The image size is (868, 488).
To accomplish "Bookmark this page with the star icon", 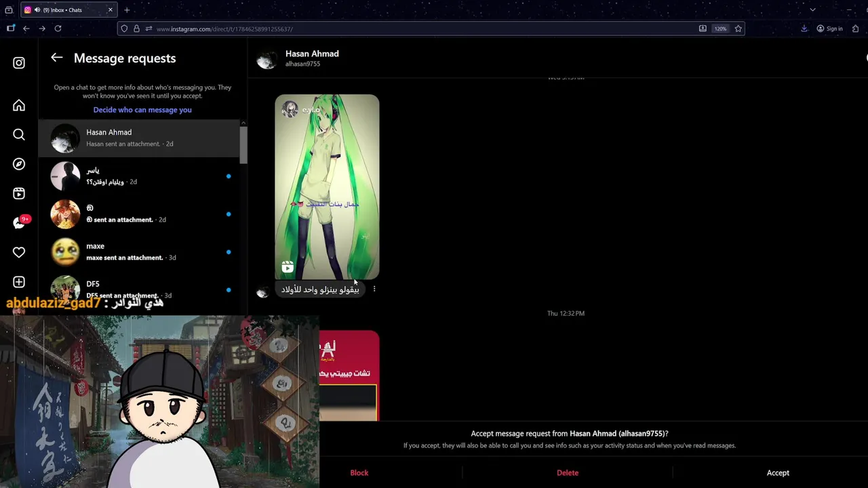I will point(737,28).
